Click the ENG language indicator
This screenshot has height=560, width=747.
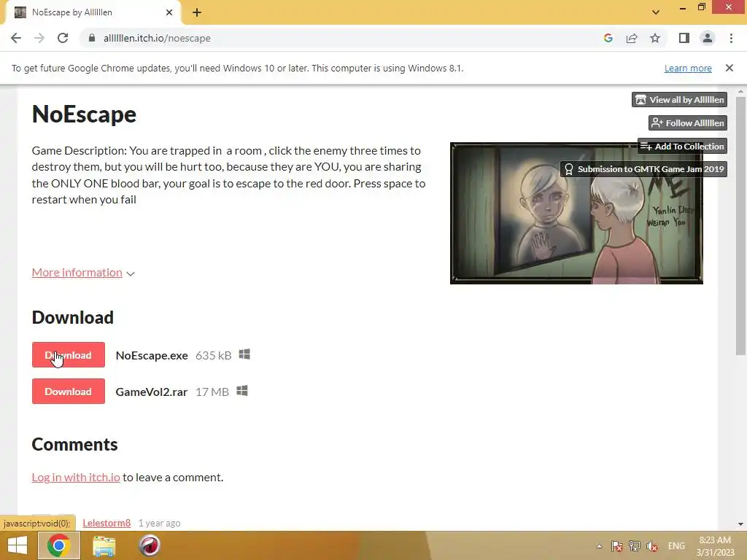click(x=676, y=546)
